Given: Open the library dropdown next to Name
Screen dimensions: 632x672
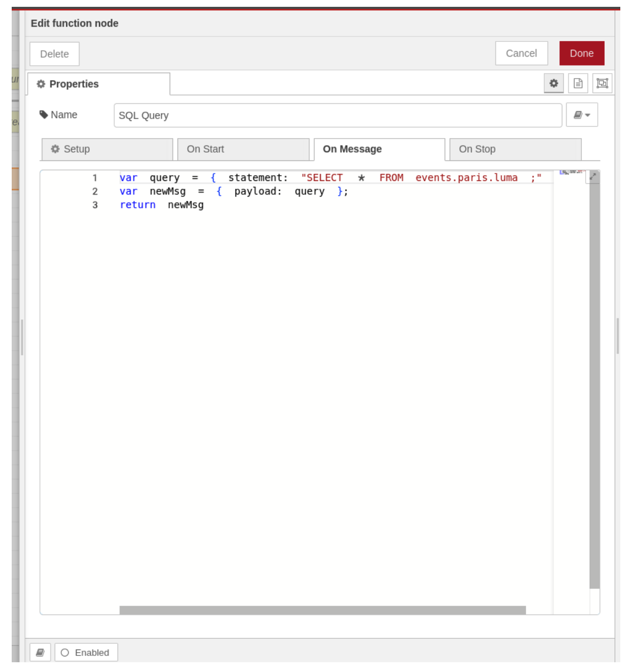Looking at the screenshot, I should [x=582, y=115].
